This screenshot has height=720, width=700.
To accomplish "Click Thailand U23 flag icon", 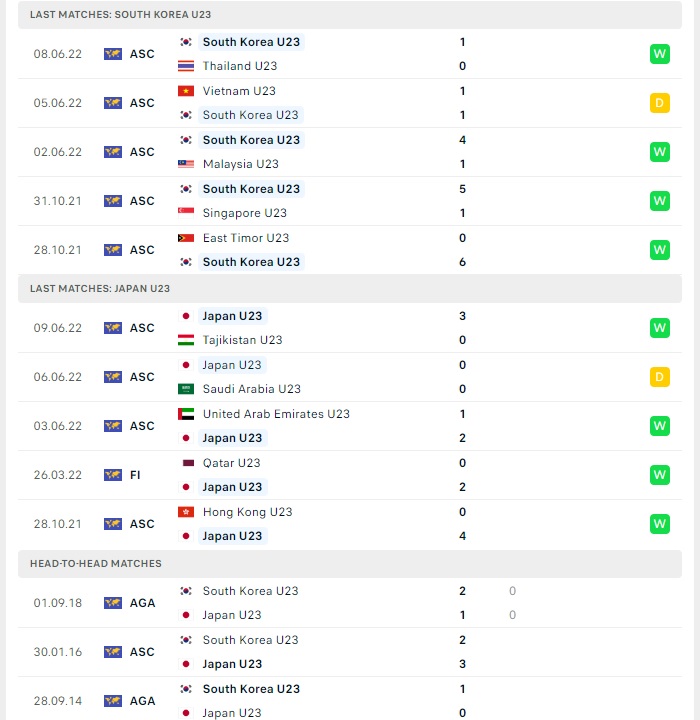I will 186,66.
